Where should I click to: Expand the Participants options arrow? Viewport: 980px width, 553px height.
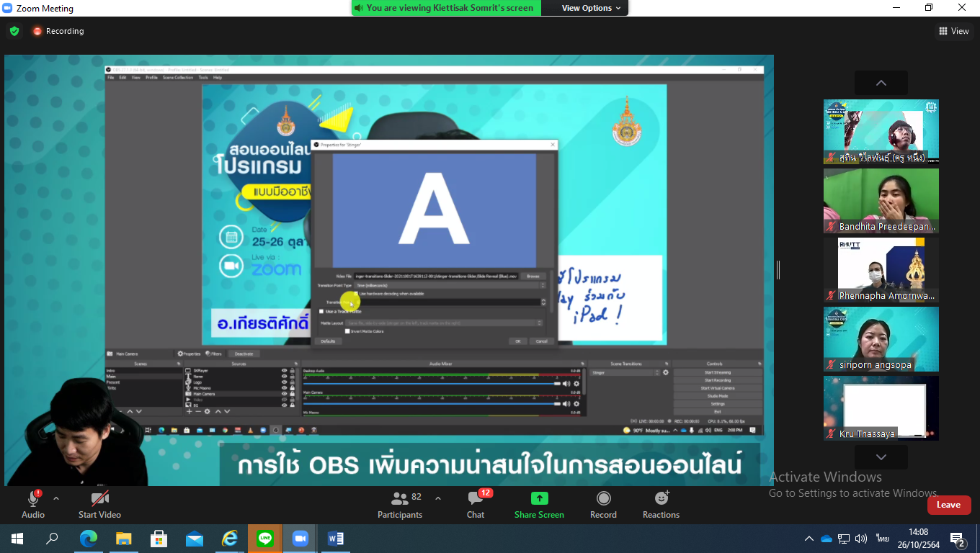(x=437, y=498)
